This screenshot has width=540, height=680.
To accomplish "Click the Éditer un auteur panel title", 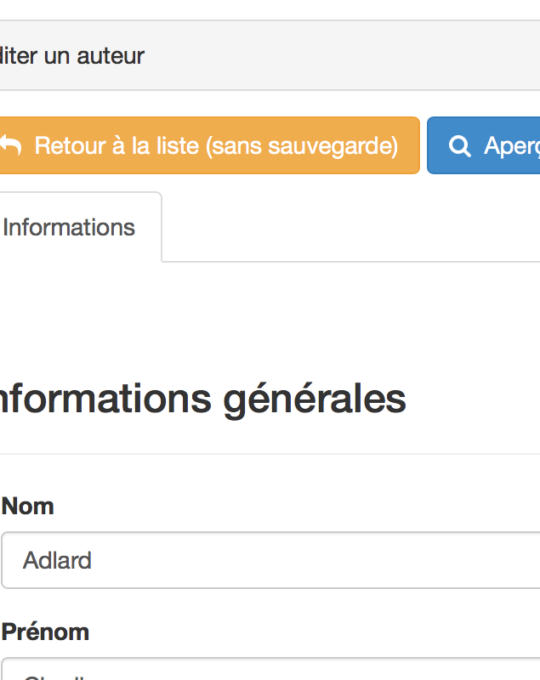I will (x=72, y=56).
